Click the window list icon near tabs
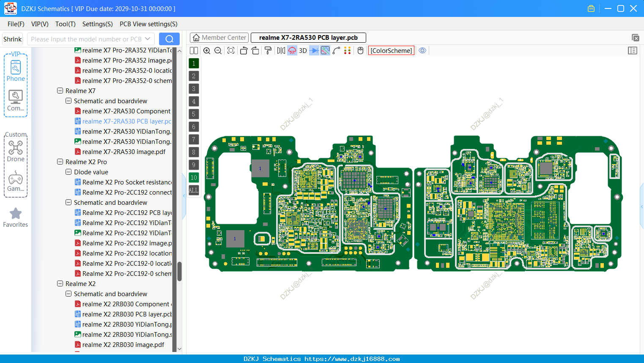 click(635, 38)
